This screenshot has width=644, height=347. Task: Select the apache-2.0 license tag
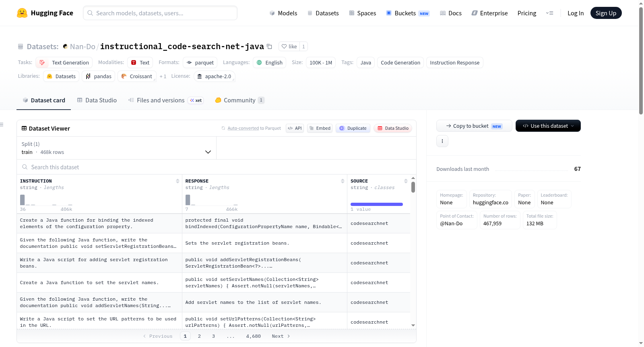pyautogui.click(x=214, y=76)
